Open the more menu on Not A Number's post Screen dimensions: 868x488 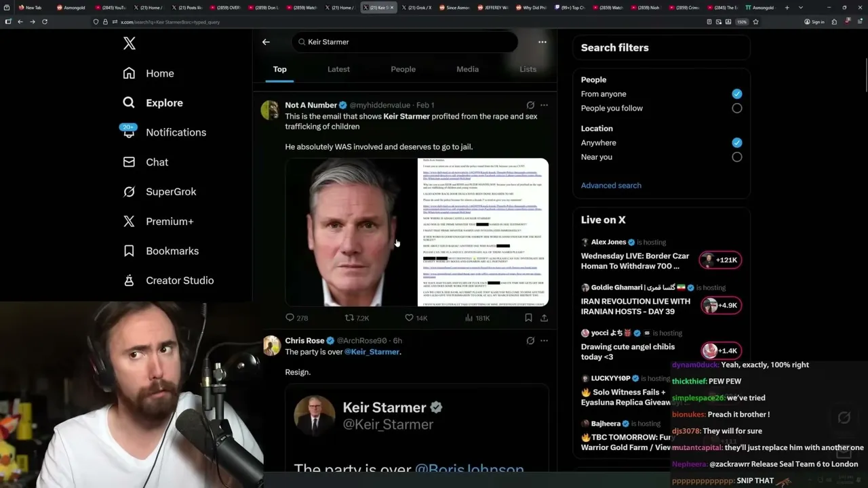pos(544,105)
